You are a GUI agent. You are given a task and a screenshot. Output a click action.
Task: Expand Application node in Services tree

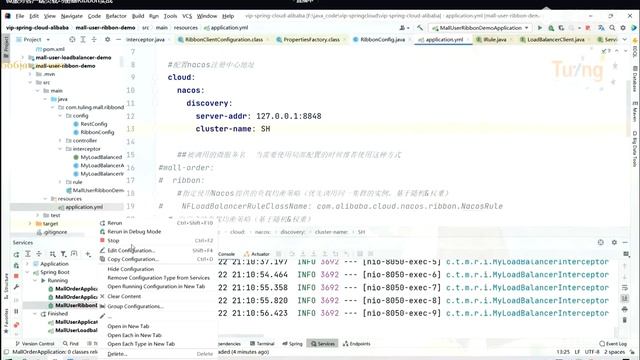[28, 264]
